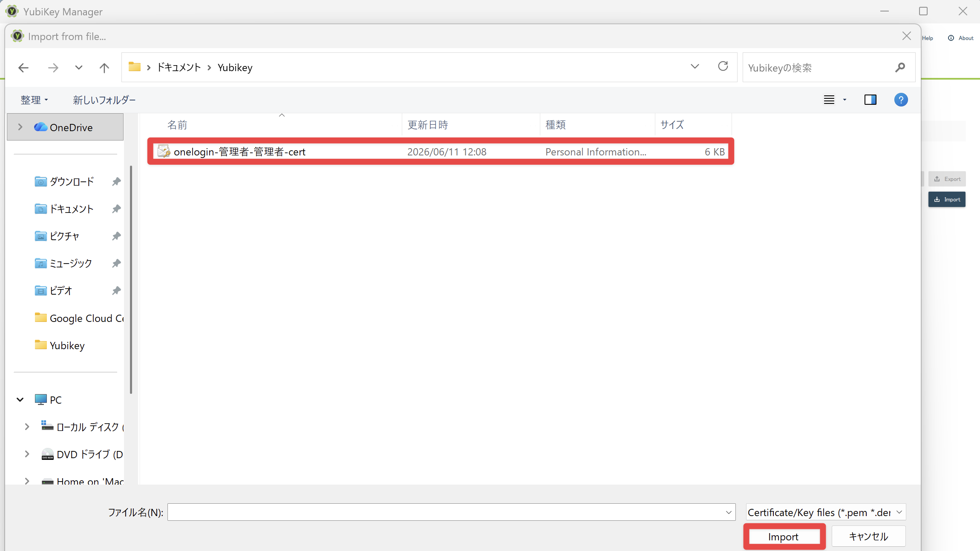This screenshot has height=551, width=980.
Task: Click the pin icon beside ビデオ
Action: pos(116,291)
